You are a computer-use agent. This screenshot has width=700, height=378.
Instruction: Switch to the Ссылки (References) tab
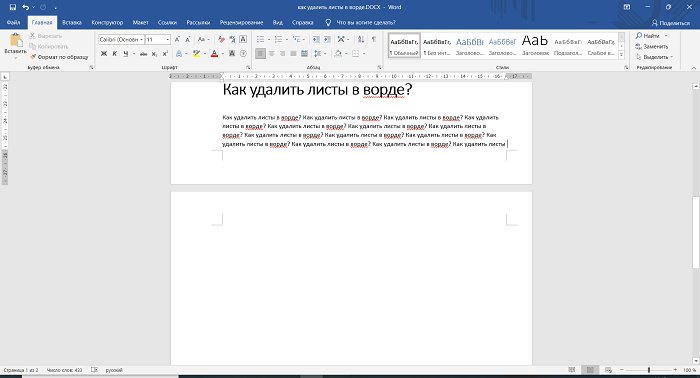coord(167,22)
